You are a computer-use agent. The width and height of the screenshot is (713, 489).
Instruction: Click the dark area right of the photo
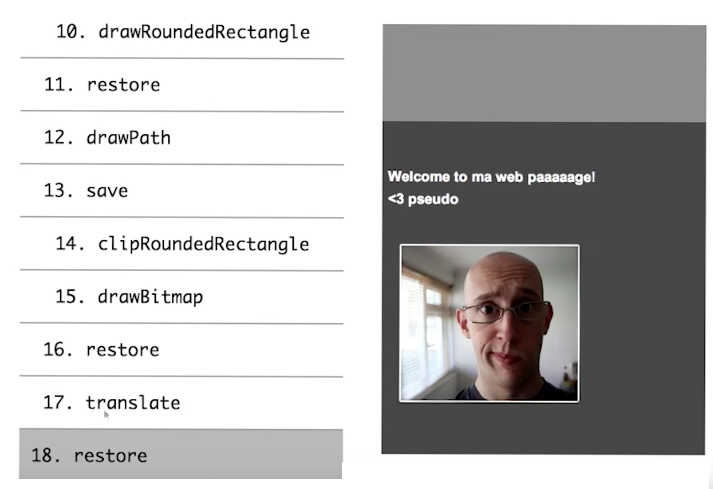[642, 323]
